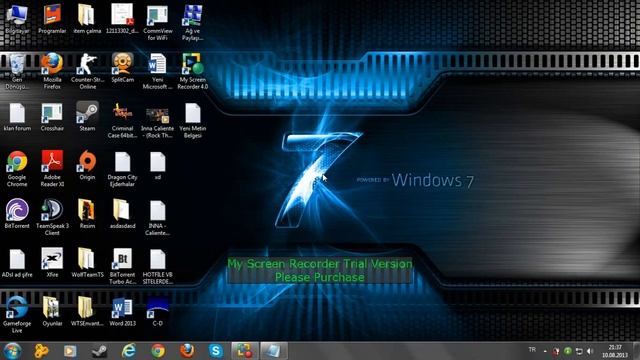Select the Recycle Bin icon
Screen dimensions: 640x360
pos(17,71)
